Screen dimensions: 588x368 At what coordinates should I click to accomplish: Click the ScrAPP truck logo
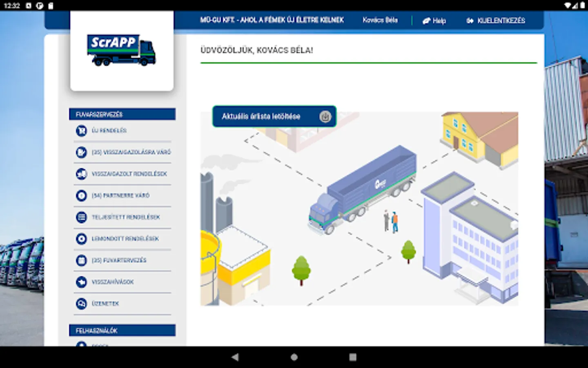(x=121, y=50)
